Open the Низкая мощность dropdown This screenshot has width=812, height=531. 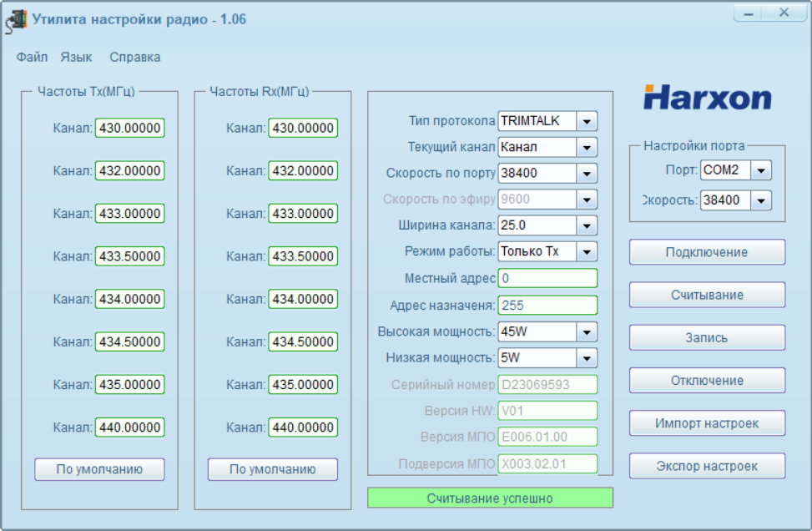coord(587,358)
